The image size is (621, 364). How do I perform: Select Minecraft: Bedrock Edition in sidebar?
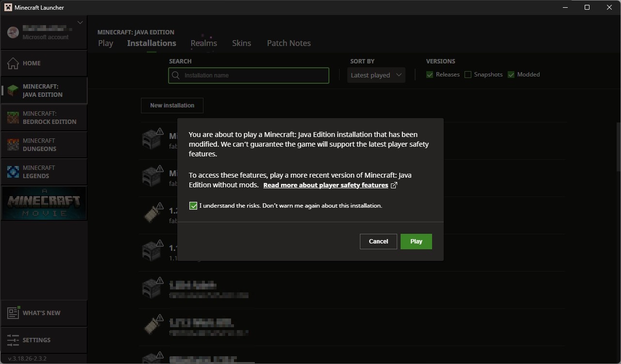[x=44, y=118]
